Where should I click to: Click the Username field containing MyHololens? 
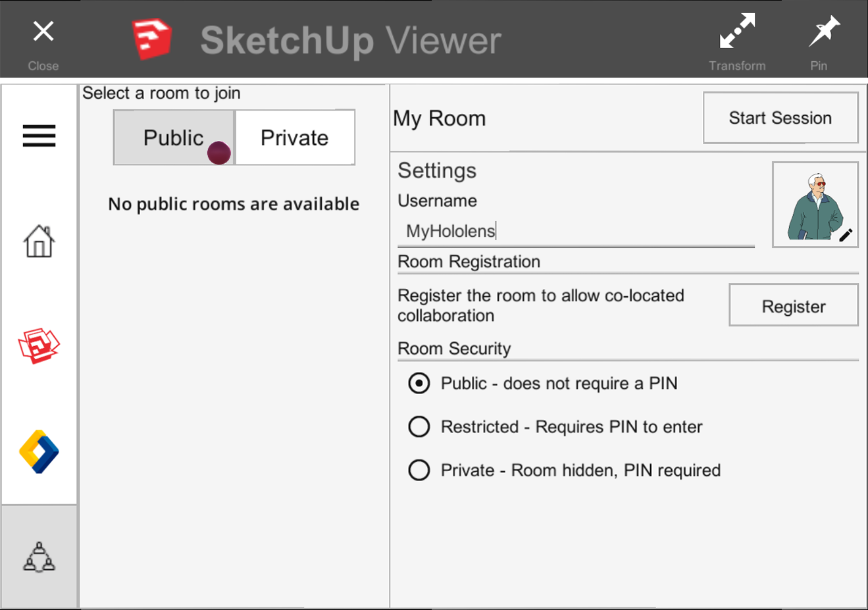tap(576, 232)
